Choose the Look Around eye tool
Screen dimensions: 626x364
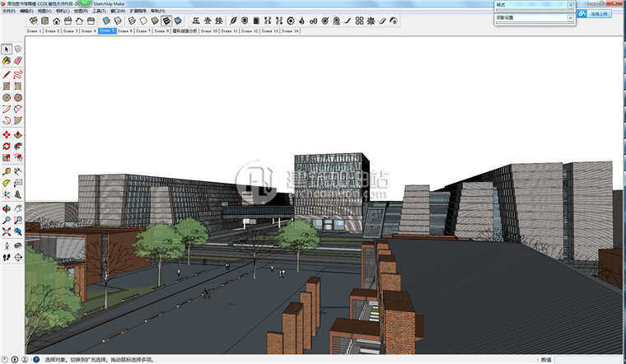point(18,246)
